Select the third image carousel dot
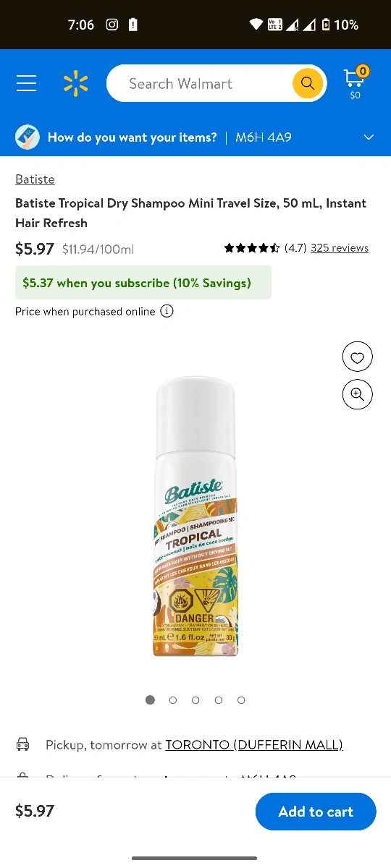The width and height of the screenshot is (391, 868). [195, 700]
